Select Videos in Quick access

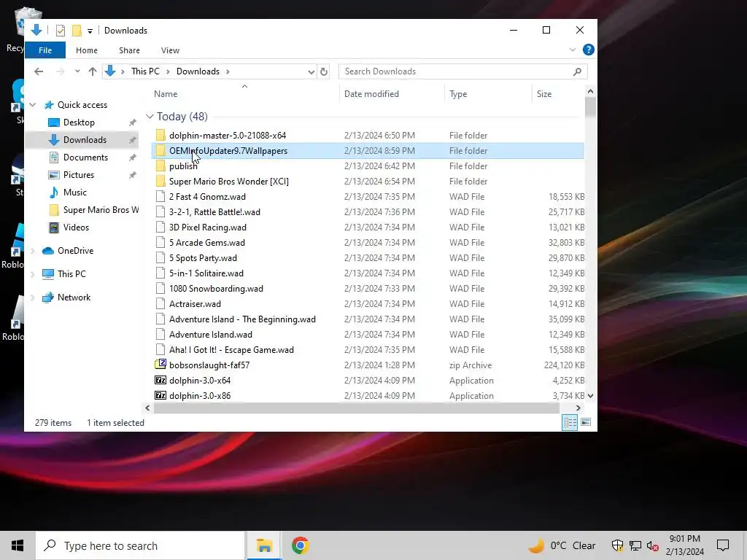tap(76, 227)
